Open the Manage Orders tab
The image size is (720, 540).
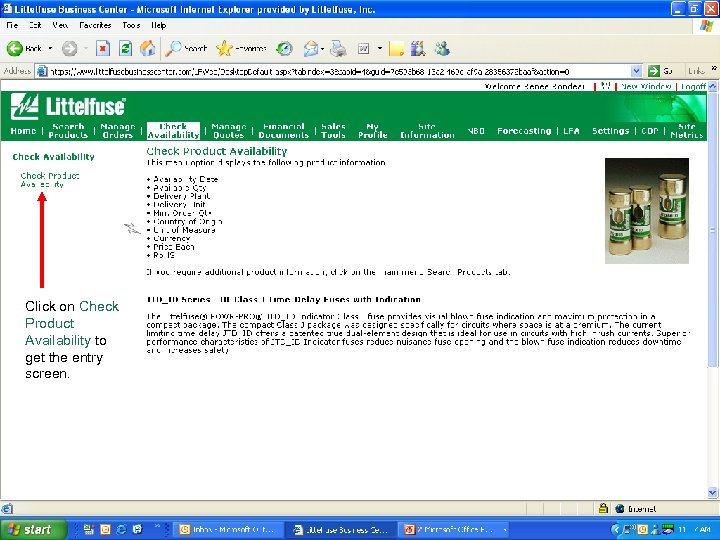118,130
